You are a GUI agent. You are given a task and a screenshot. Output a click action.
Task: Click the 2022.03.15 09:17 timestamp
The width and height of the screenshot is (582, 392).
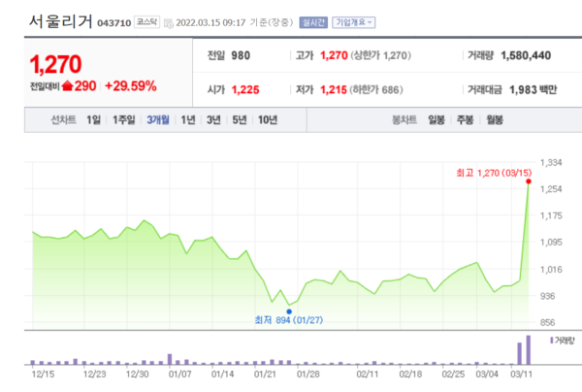coord(210,22)
